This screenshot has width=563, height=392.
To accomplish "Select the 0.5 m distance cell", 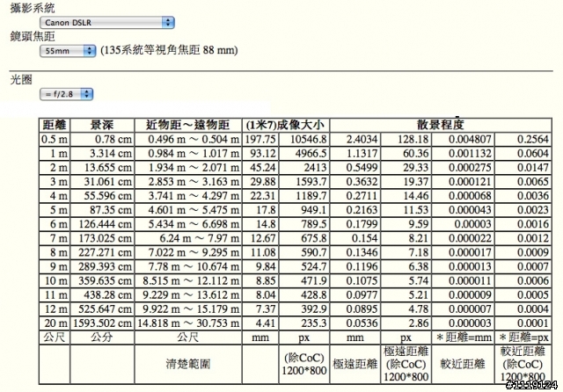I will point(55,140).
